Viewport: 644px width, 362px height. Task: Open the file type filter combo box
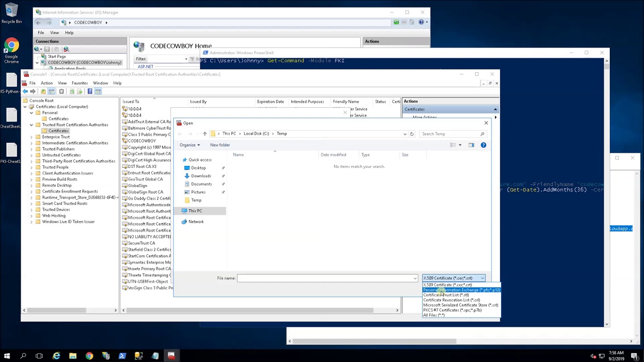pyautogui.click(x=454, y=278)
